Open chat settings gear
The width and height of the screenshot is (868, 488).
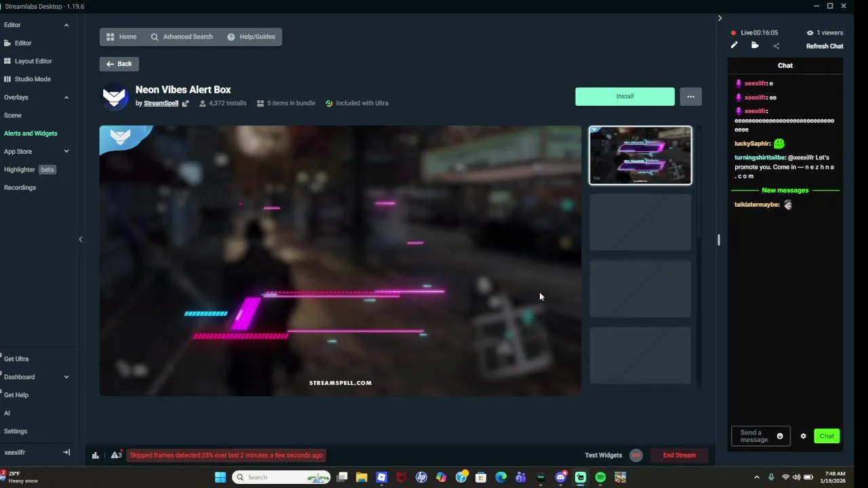(804, 436)
